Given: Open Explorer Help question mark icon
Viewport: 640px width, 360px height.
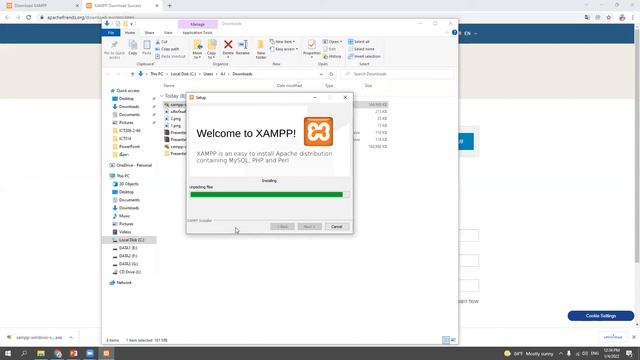Looking at the screenshot, I should point(454,33).
